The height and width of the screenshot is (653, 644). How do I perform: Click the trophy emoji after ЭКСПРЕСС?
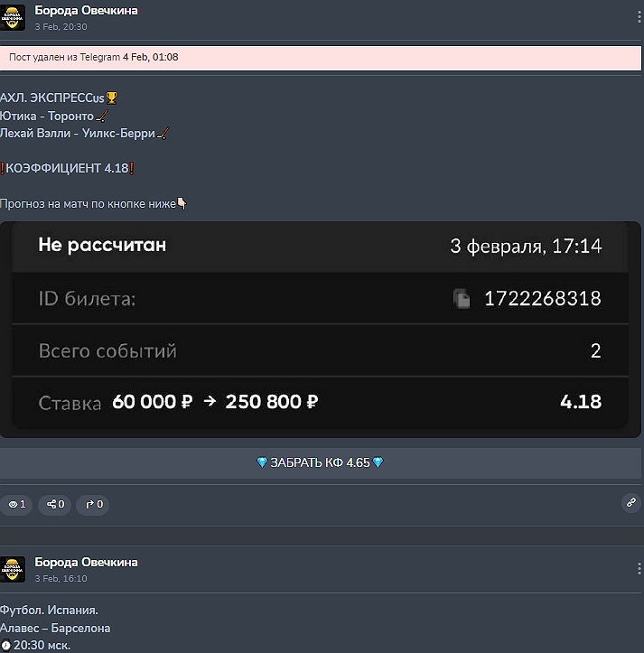pyautogui.click(x=112, y=98)
